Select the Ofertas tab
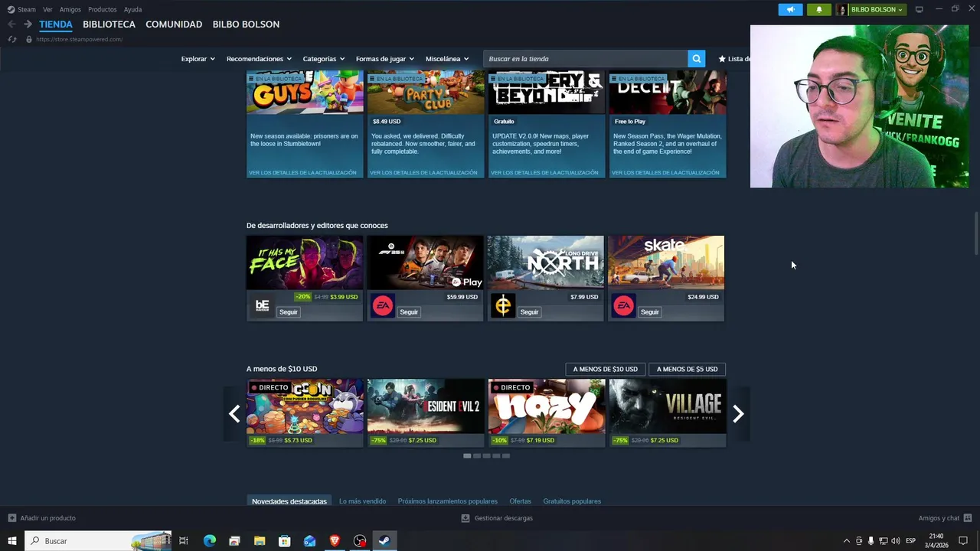This screenshot has width=980, height=551. coord(520,501)
